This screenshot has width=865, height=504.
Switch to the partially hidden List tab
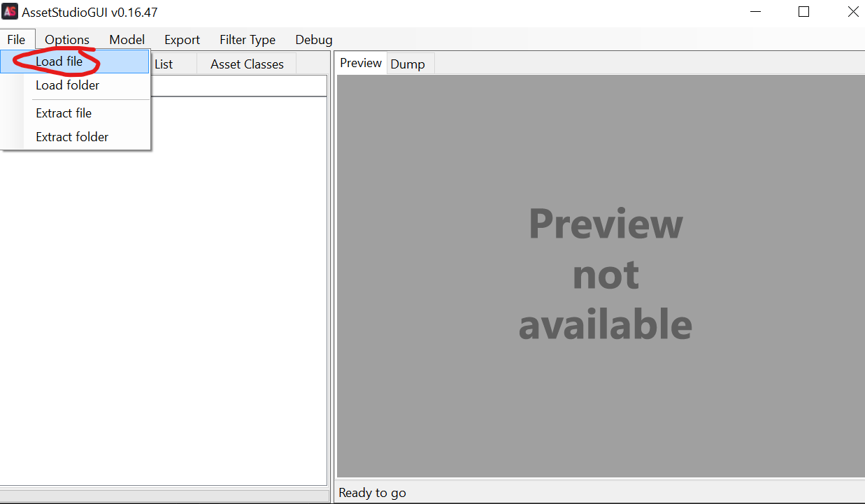[x=173, y=64]
